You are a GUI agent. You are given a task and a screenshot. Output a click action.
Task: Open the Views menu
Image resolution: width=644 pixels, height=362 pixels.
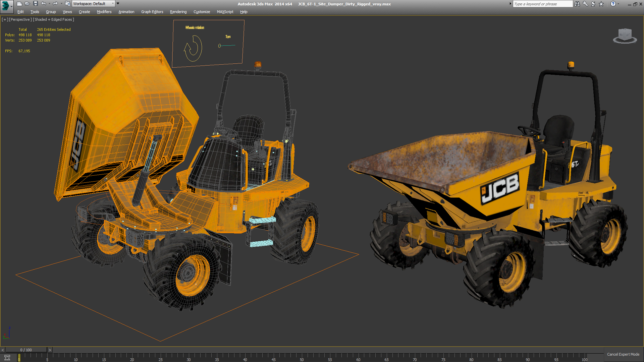pyautogui.click(x=67, y=12)
